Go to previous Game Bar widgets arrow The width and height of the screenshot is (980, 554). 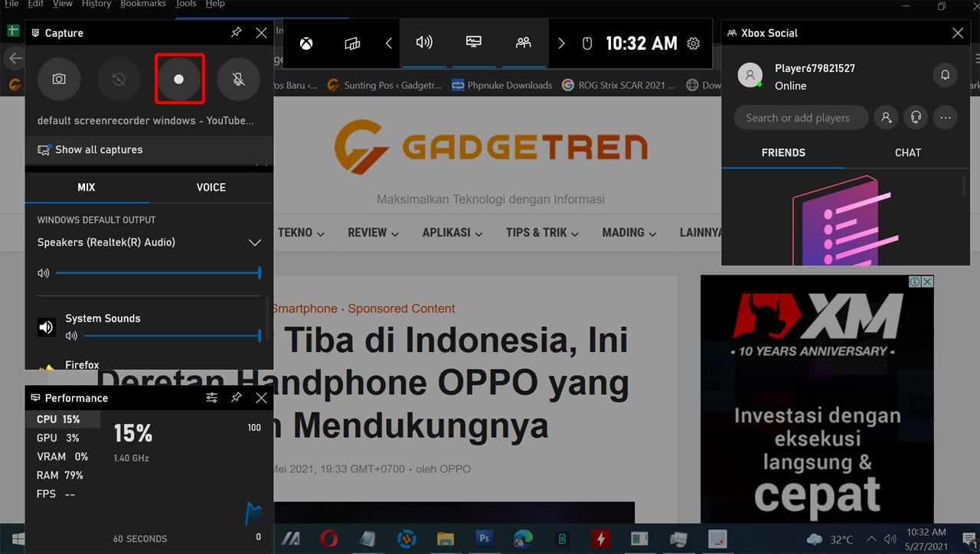pyautogui.click(x=388, y=44)
